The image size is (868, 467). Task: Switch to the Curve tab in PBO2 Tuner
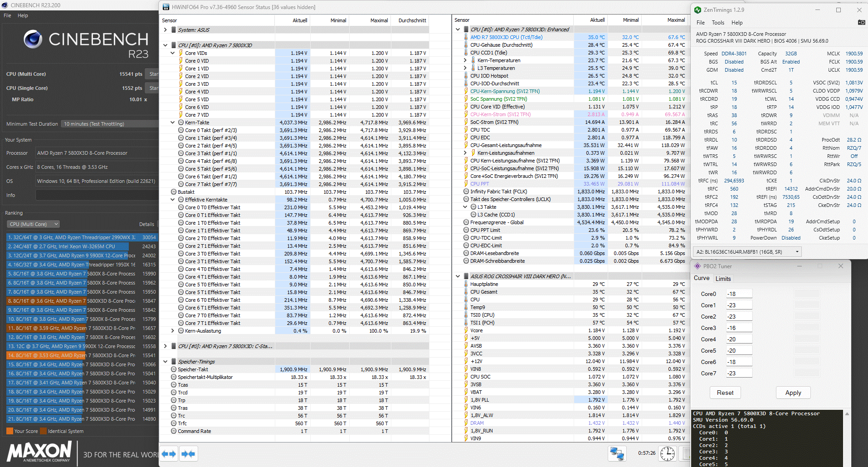tap(702, 278)
